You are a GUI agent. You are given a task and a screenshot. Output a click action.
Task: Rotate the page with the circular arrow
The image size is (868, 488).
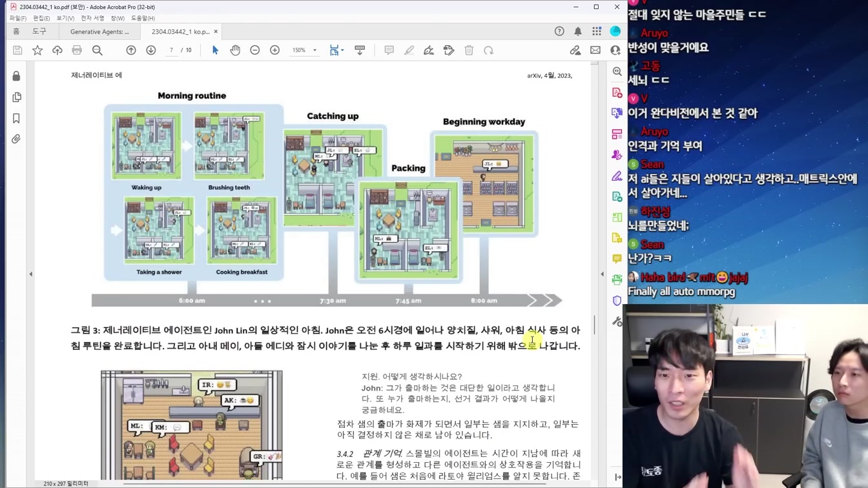point(489,50)
